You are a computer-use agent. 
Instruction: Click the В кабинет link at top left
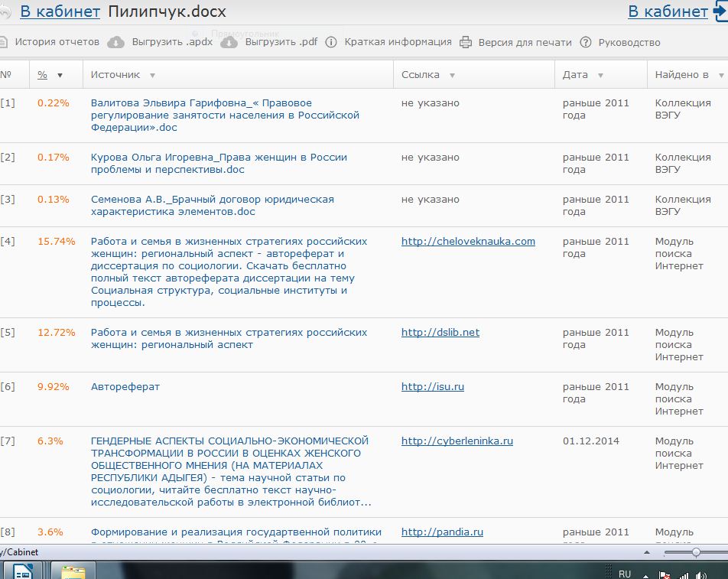(60, 11)
